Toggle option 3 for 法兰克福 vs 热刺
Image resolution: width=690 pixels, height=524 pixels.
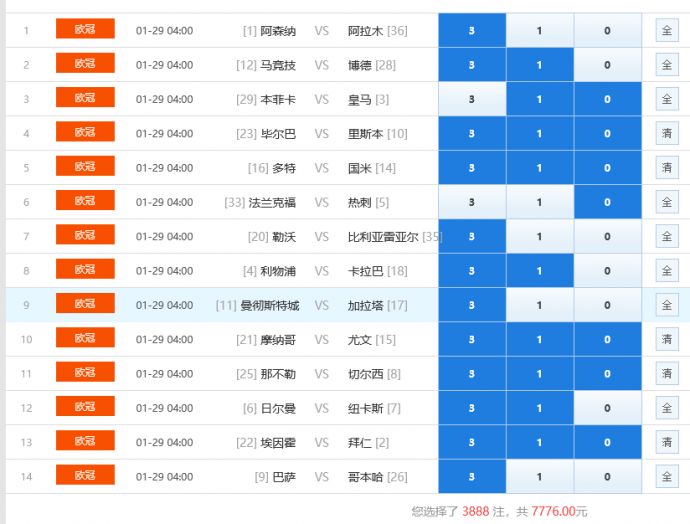pyautogui.click(x=472, y=202)
